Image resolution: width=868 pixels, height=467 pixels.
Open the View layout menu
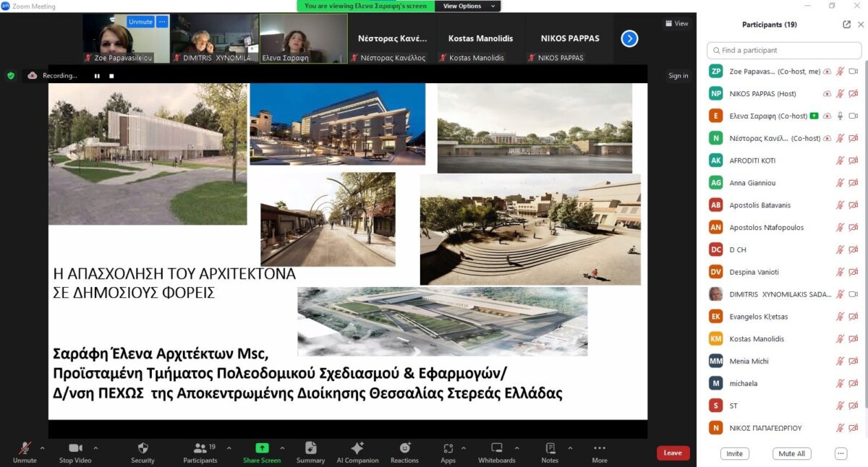point(677,23)
